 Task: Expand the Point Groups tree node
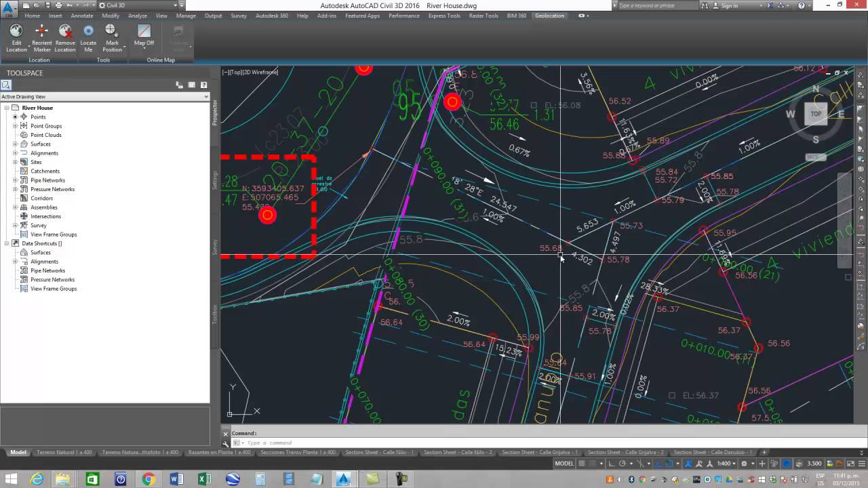click(x=15, y=126)
